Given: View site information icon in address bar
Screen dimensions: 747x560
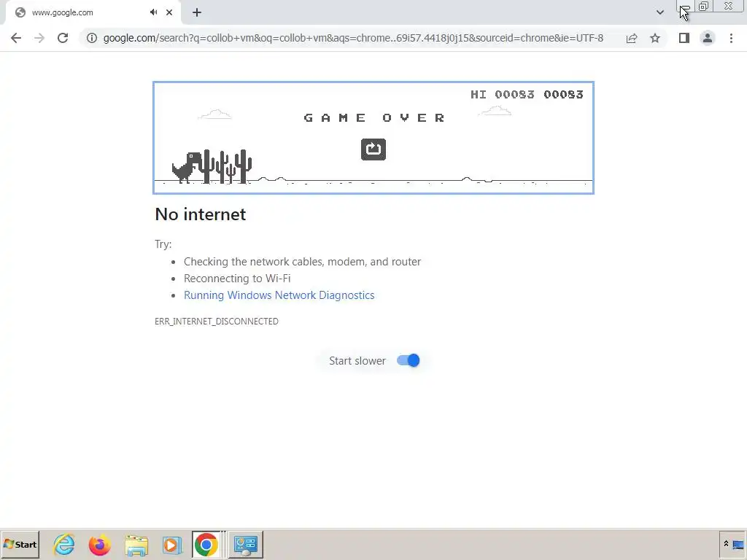Looking at the screenshot, I should 91,38.
